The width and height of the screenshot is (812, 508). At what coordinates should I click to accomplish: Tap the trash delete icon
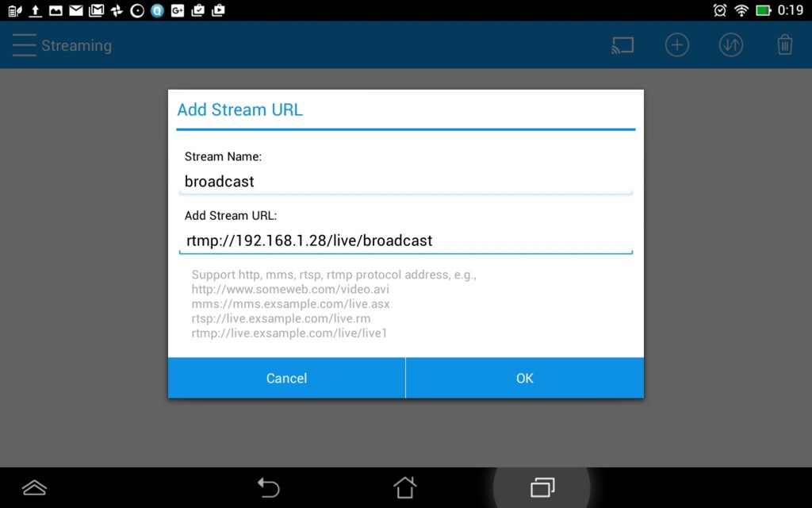coord(784,45)
